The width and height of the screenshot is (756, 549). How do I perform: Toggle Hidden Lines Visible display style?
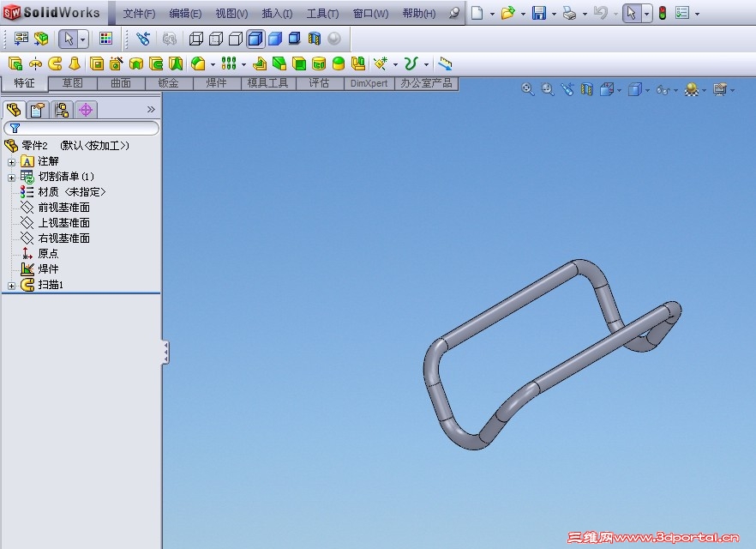[x=215, y=39]
